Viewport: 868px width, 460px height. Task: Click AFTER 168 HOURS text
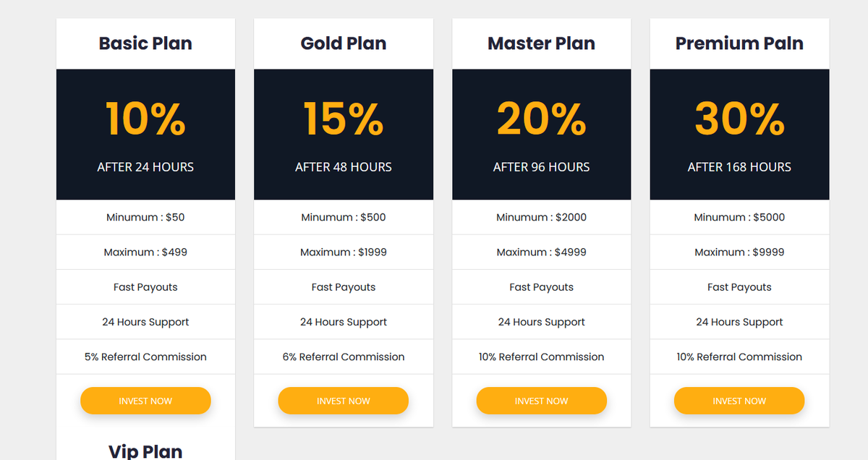click(x=739, y=167)
